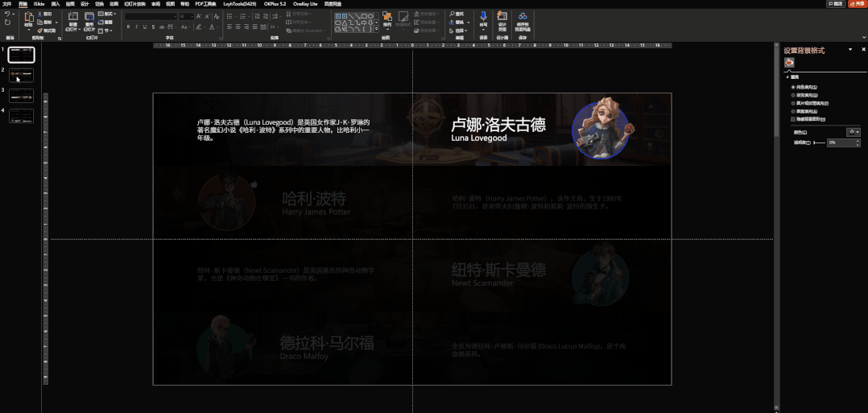Image resolution: width=868 pixels, height=413 pixels.
Task: Click the Paste clipboard icon
Action: coord(29,17)
